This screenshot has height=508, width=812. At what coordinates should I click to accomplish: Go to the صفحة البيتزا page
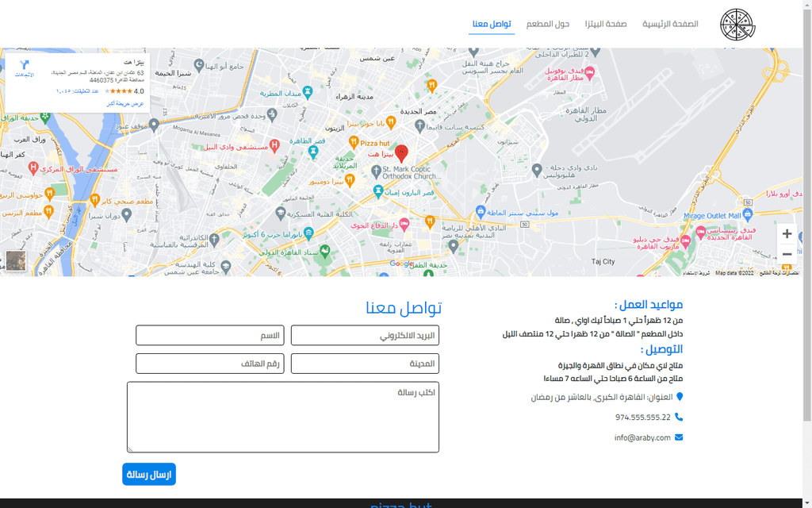click(606, 24)
